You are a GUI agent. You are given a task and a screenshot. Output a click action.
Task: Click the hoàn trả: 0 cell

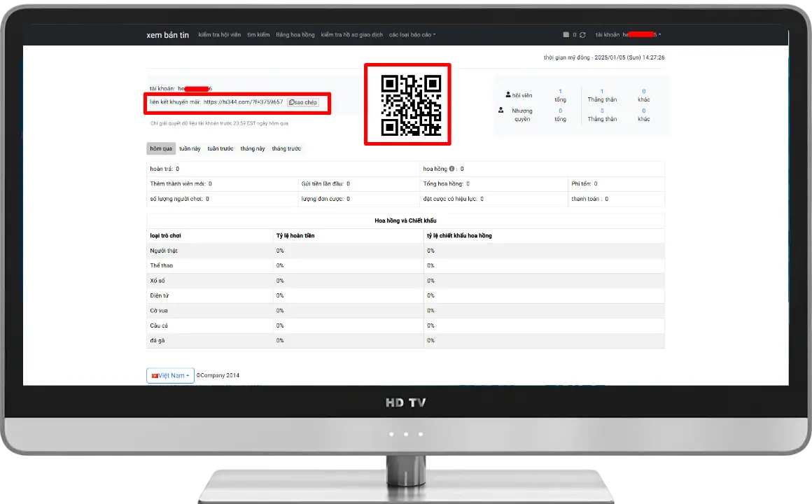click(283, 169)
